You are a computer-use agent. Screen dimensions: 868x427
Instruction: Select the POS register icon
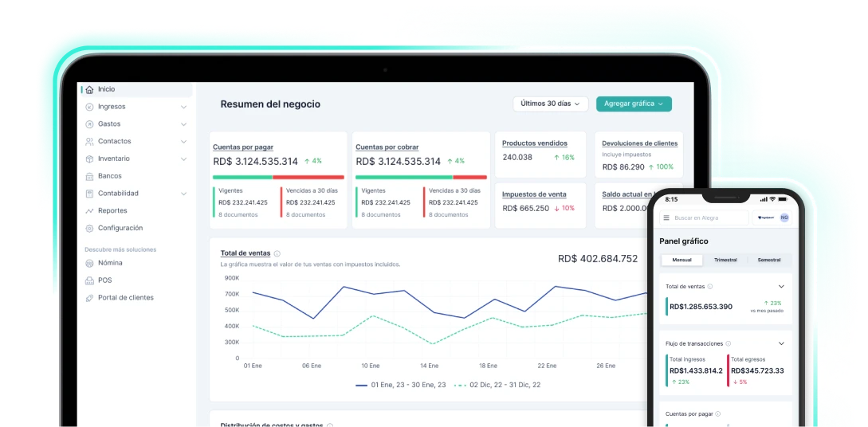tap(89, 280)
